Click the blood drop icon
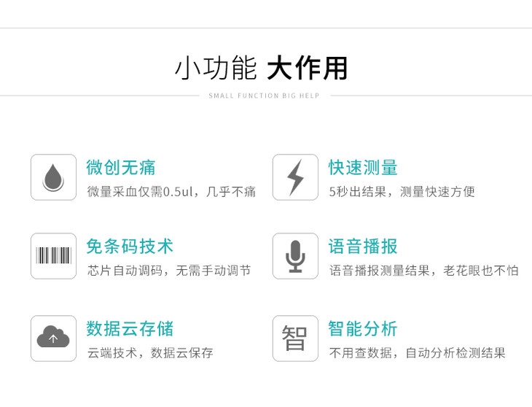Viewport: 532px width, 407px height. pyautogui.click(x=53, y=177)
